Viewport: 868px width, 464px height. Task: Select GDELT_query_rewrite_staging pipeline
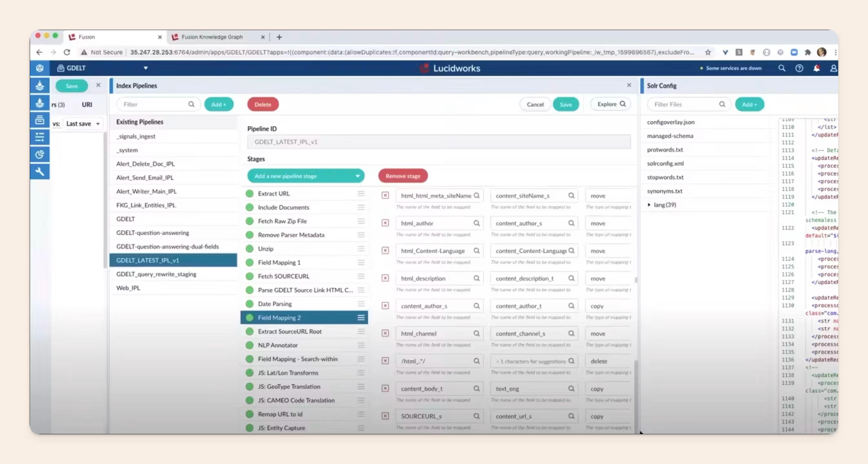[x=173, y=274]
